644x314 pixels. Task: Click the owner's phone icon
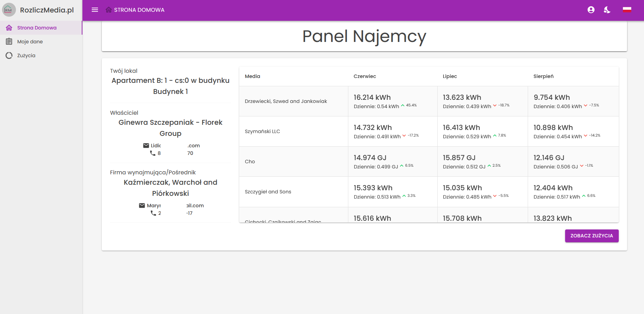point(153,153)
